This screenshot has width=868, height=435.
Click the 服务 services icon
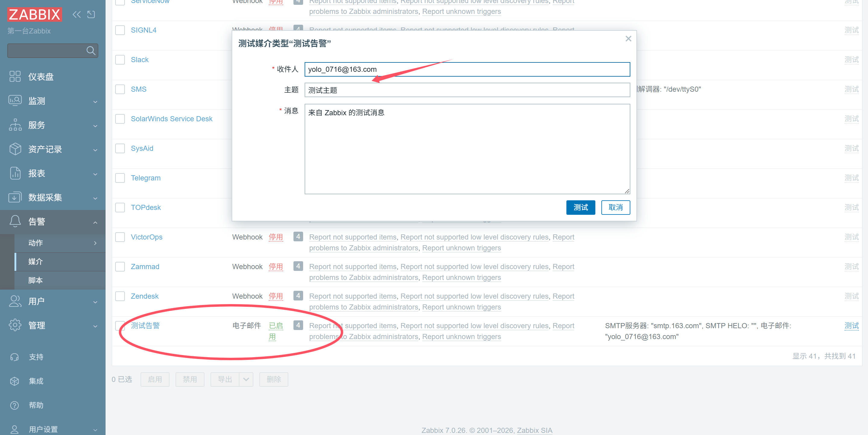[15, 125]
